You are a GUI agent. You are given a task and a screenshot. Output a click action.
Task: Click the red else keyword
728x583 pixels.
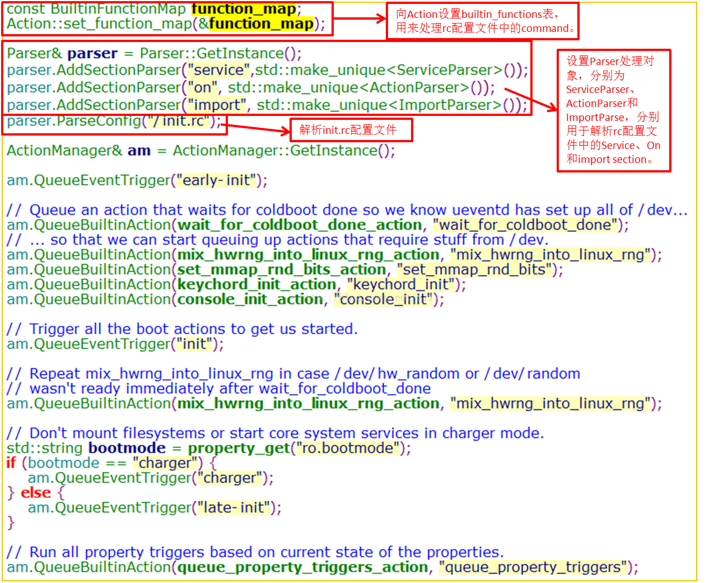[x=36, y=493]
